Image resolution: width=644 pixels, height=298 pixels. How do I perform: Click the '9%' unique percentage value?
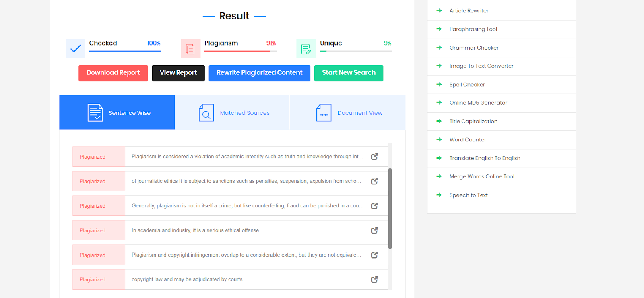coord(388,43)
